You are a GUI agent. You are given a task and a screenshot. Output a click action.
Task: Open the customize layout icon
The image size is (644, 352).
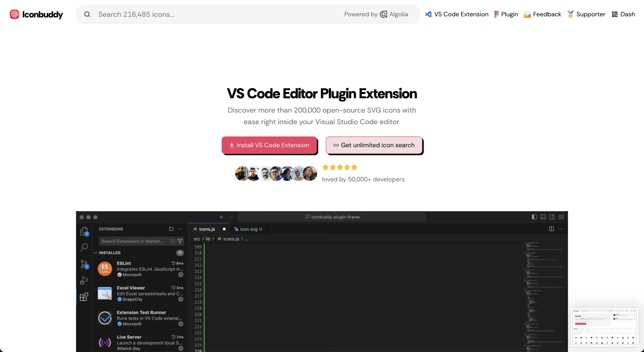click(561, 217)
